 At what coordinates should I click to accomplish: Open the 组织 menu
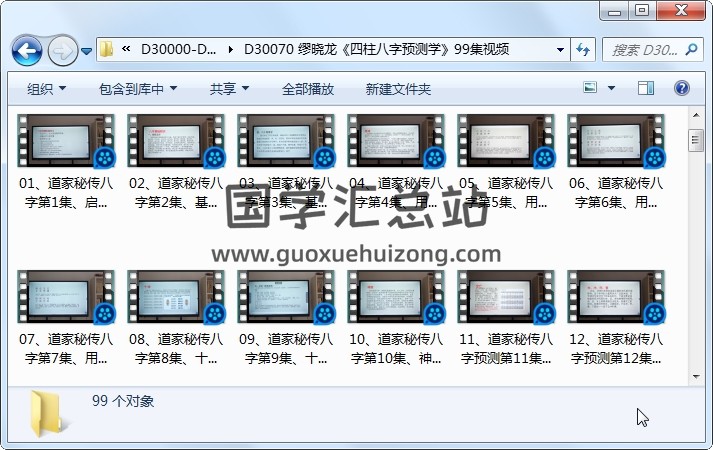click(x=46, y=89)
